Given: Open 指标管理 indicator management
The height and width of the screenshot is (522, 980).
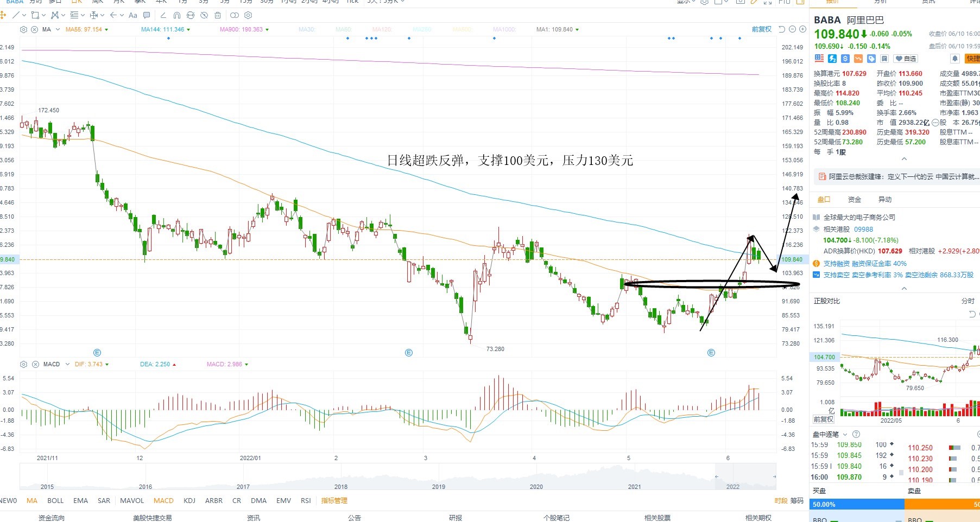Looking at the screenshot, I should coord(334,501).
